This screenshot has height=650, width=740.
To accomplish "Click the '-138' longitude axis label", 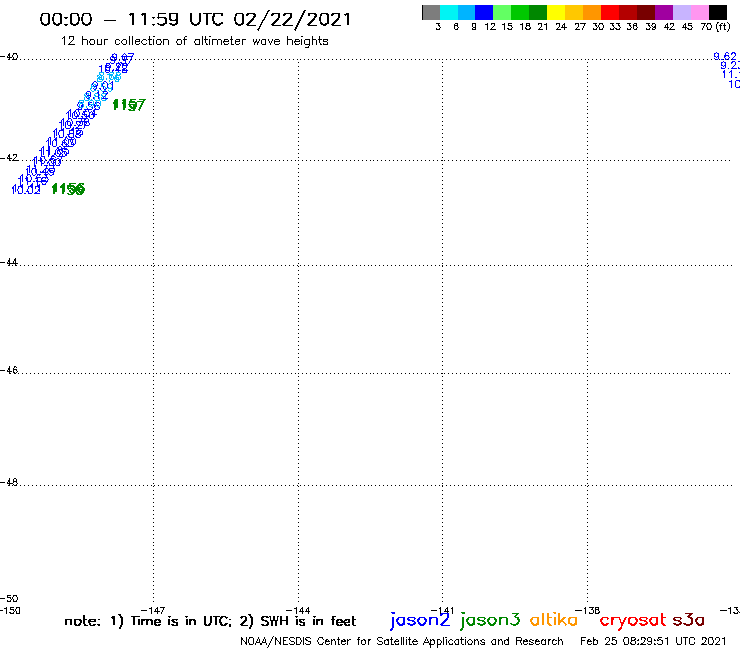I will (x=588, y=610).
